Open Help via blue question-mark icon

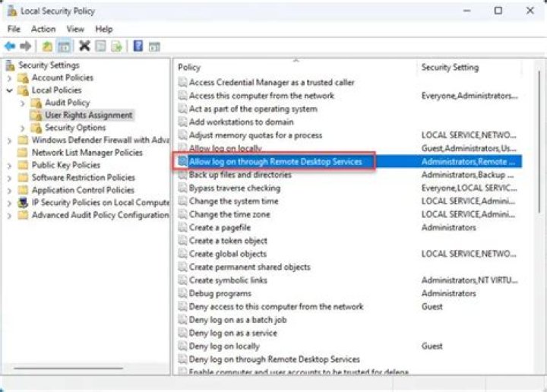138,46
